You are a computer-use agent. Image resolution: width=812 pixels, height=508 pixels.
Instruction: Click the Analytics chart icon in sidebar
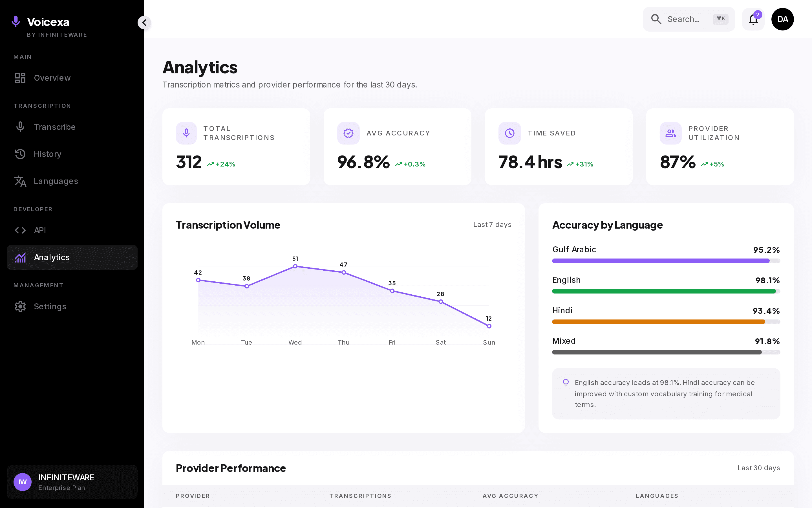point(20,258)
